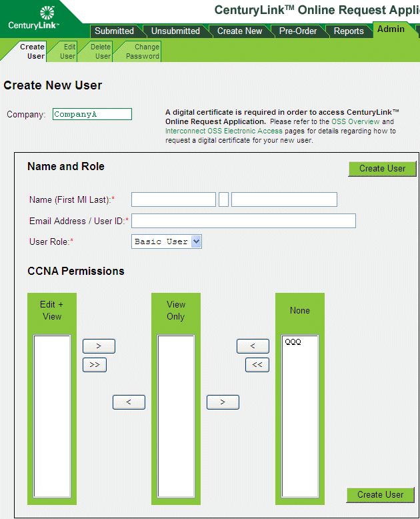
Task: Select the Edit User sub-tab
Action: [x=68, y=51]
